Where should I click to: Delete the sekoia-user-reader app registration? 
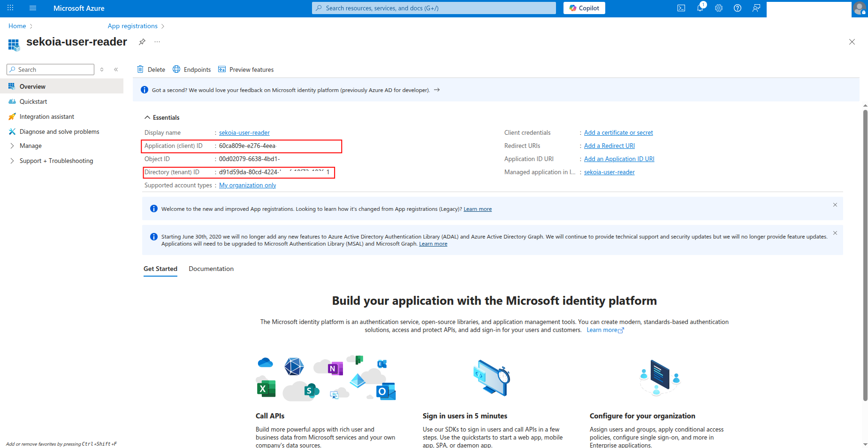(x=151, y=69)
